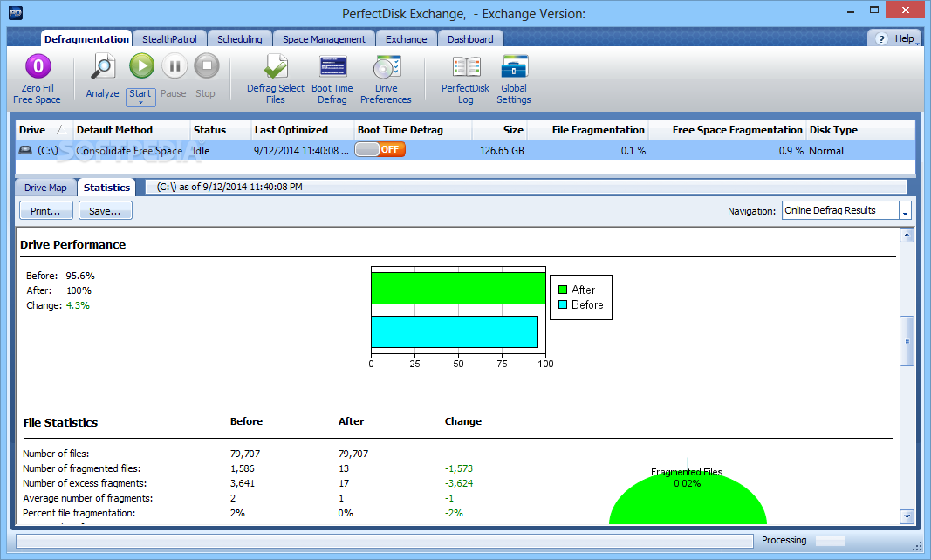Click the C: drive icon in the list
This screenshot has height=560, width=931.
tap(25, 150)
